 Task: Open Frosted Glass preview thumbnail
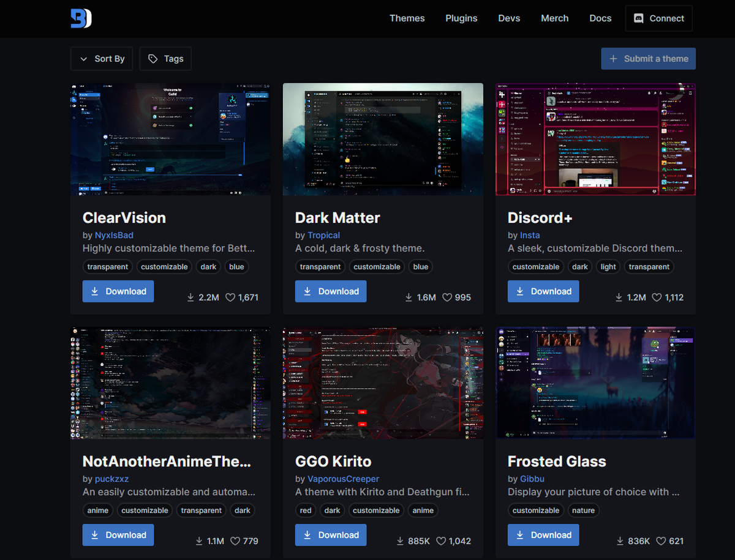[x=595, y=383]
